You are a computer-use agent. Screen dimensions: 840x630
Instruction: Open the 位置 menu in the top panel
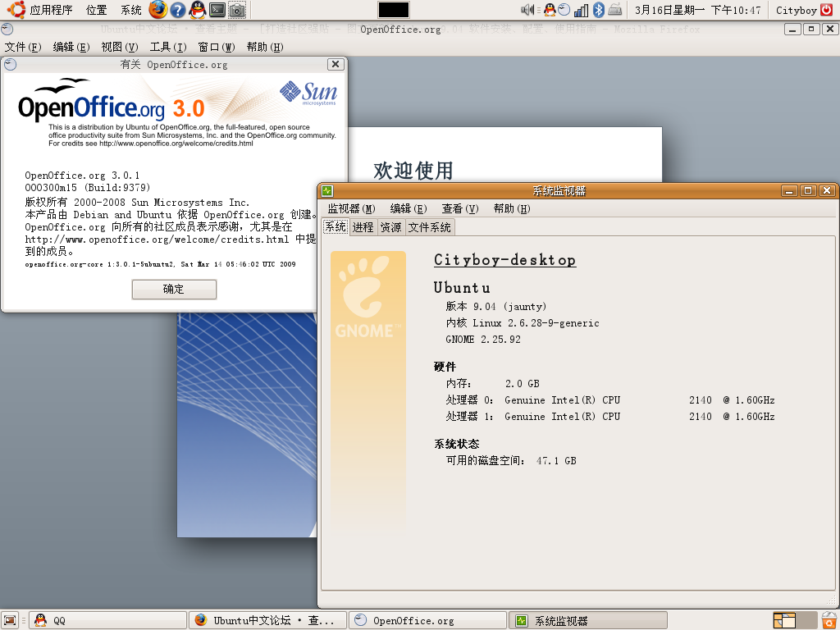tap(97, 10)
